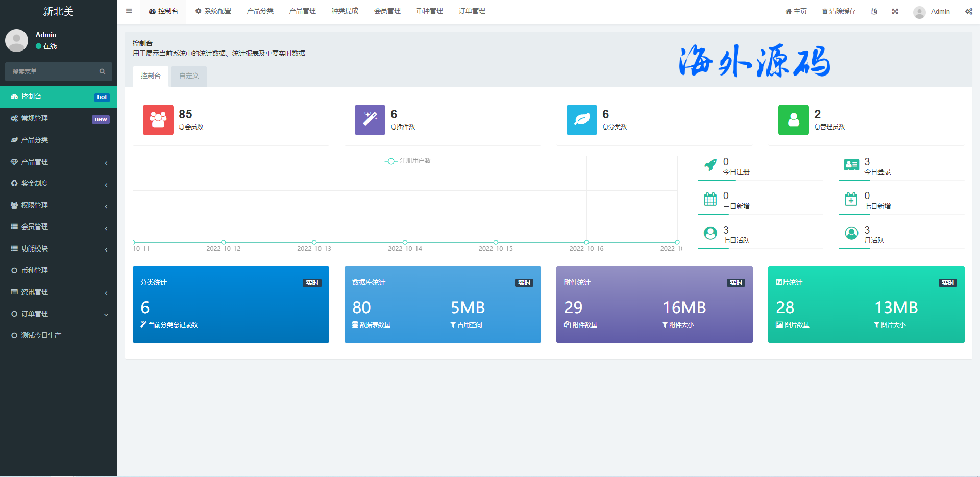The height and width of the screenshot is (477, 980).
Task: Switch to the 自定义 tab
Action: [x=189, y=76]
